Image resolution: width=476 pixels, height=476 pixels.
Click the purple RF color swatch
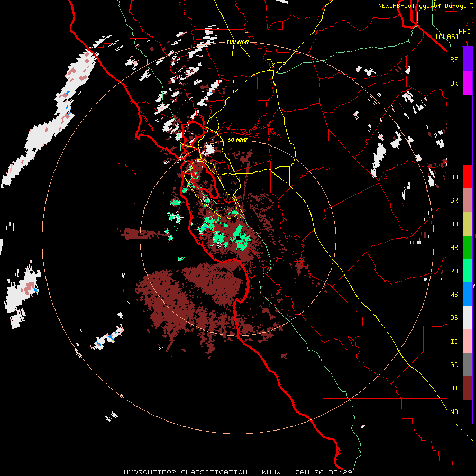point(467,59)
